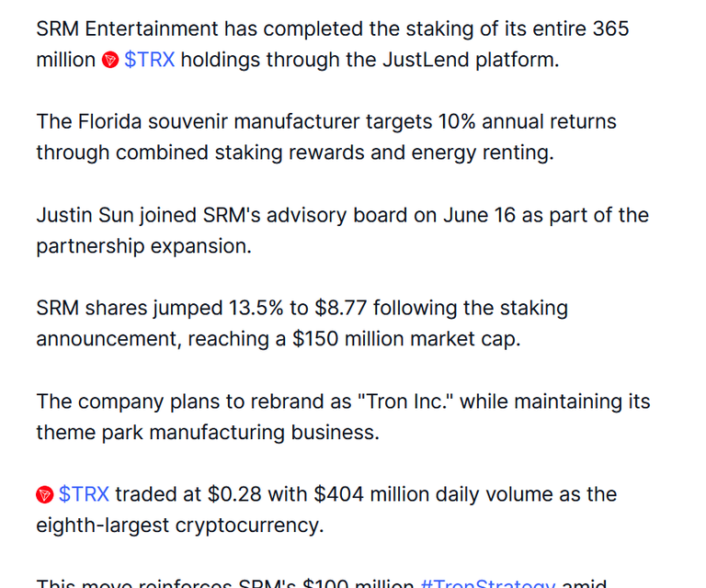This screenshot has width=706, height=588.
Task: Click the '$8.77' share price figure
Action: coord(340,308)
